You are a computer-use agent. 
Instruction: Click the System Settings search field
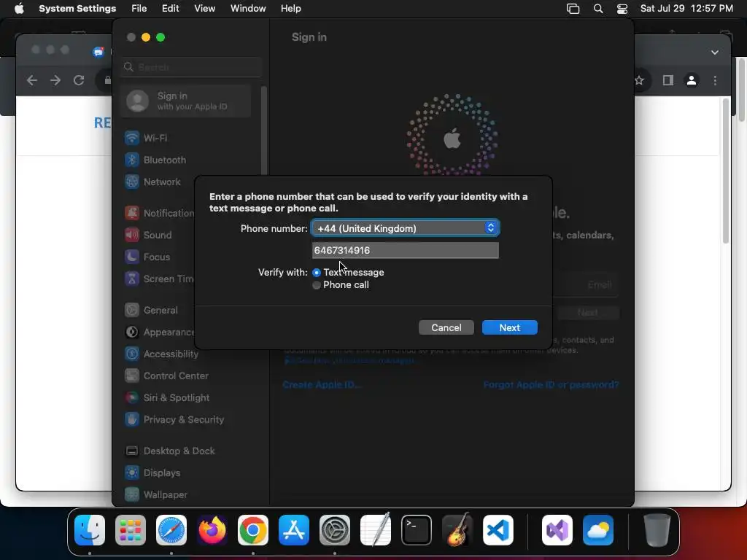click(x=192, y=67)
